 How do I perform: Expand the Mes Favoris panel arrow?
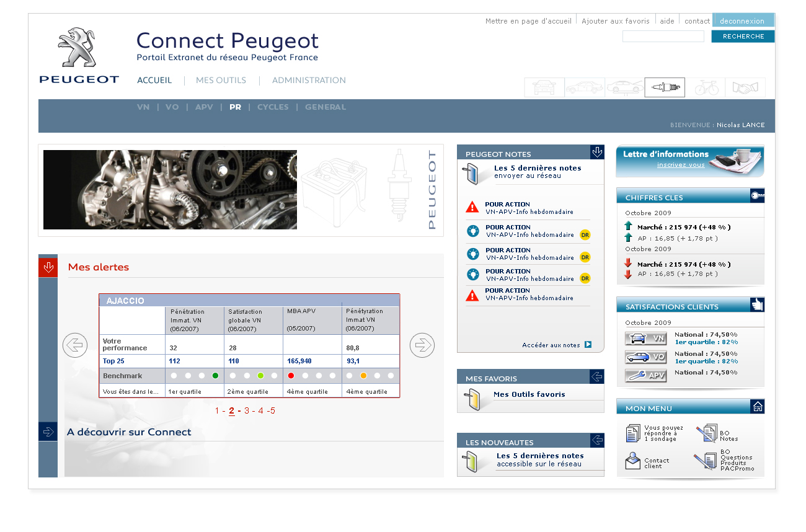tap(597, 376)
